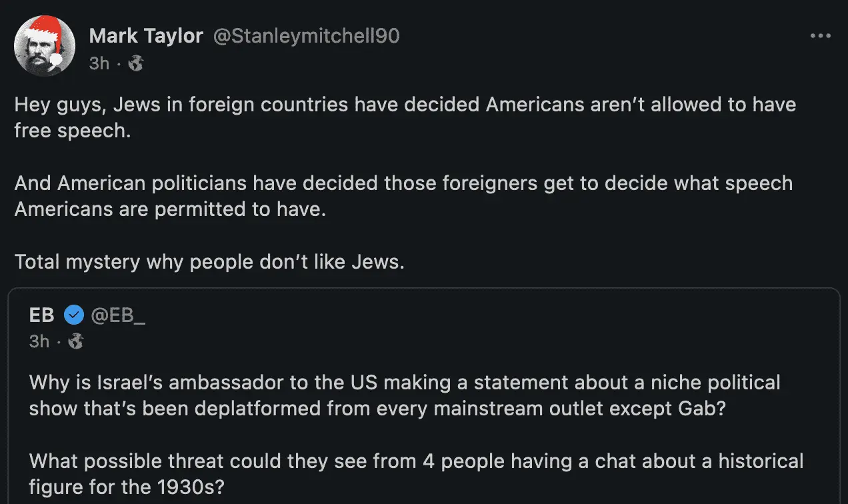
Task: Click the main post's 3h timestamp
Action: coord(99,63)
